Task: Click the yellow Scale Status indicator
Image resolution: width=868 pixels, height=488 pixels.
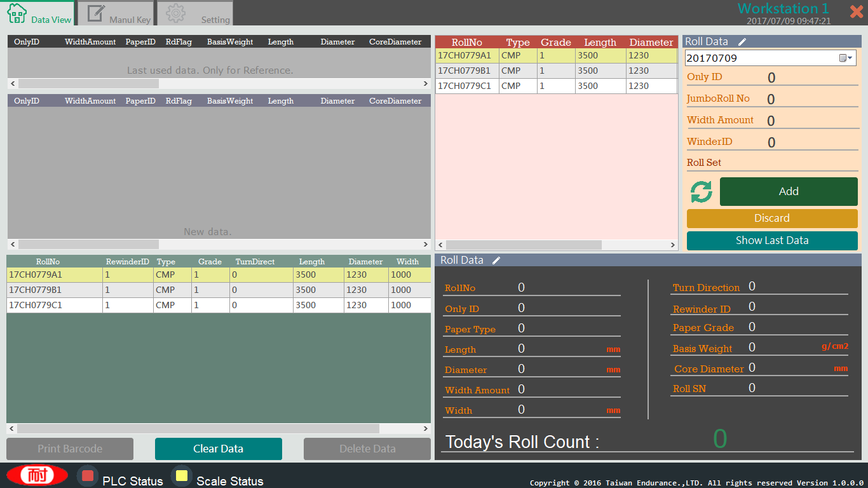Action: [x=181, y=476]
